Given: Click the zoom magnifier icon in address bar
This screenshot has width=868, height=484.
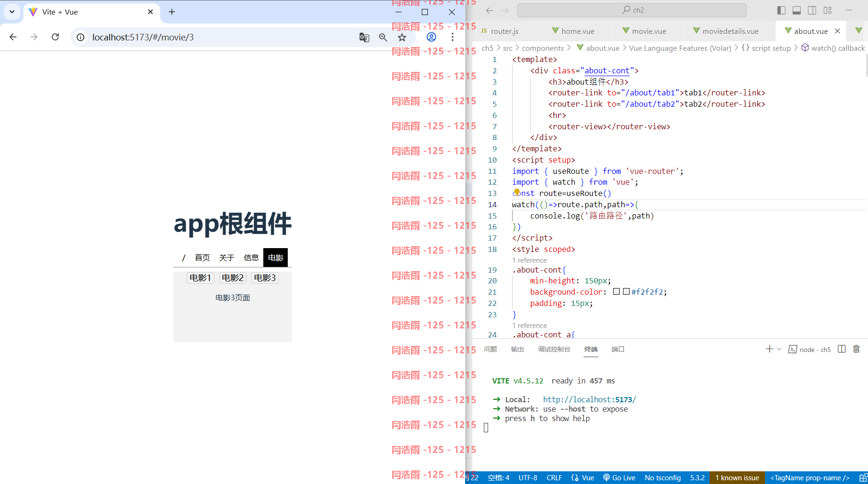Looking at the screenshot, I should tap(383, 37).
